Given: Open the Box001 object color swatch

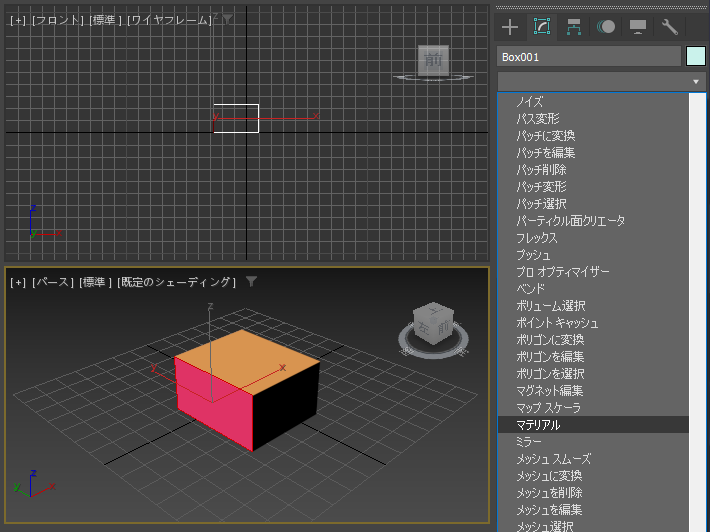Looking at the screenshot, I should 696,57.
